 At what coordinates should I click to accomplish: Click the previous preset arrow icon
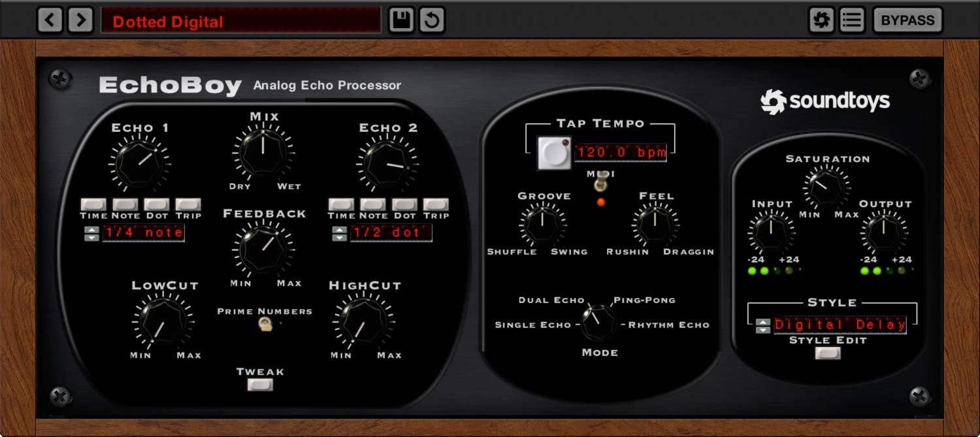coord(50,20)
